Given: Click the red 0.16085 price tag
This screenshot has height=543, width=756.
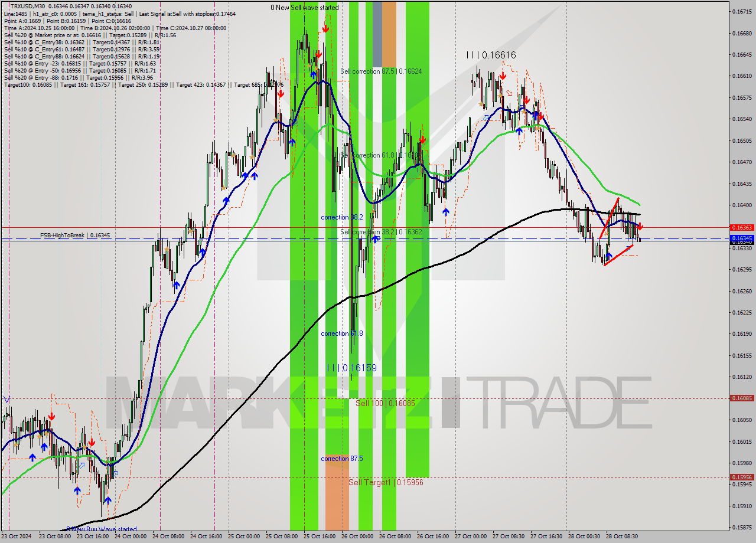Looking at the screenshot, I should coord(742,398).
